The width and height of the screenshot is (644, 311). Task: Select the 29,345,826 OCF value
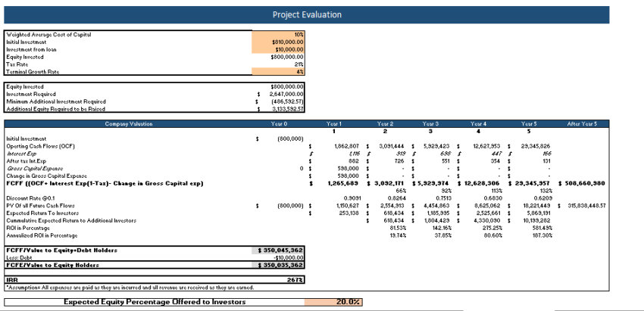click(536, 146)
